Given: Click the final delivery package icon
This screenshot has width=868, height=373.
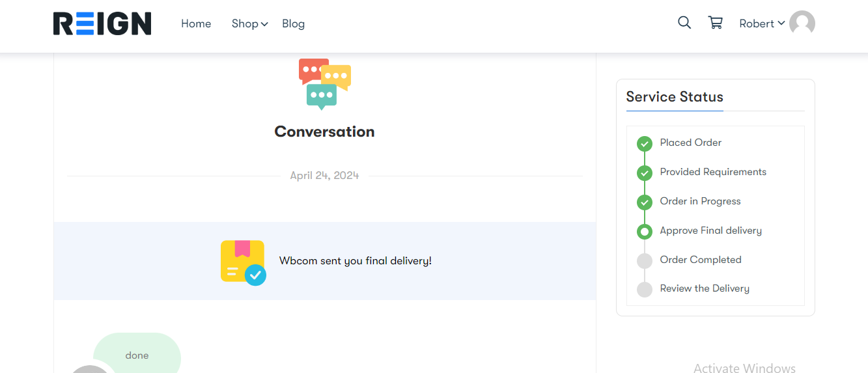Looking at the screenshot, I should 243,262.
